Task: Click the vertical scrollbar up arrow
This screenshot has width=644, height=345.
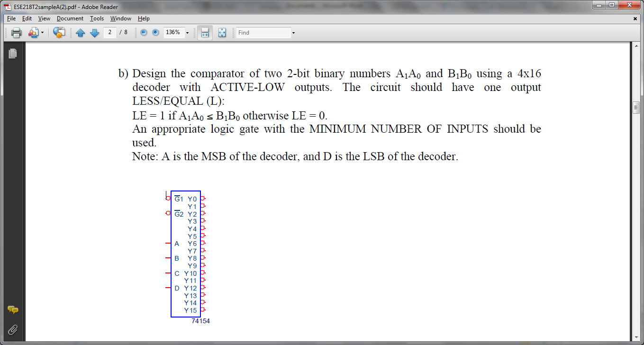Action: click(x=636, y=47)
